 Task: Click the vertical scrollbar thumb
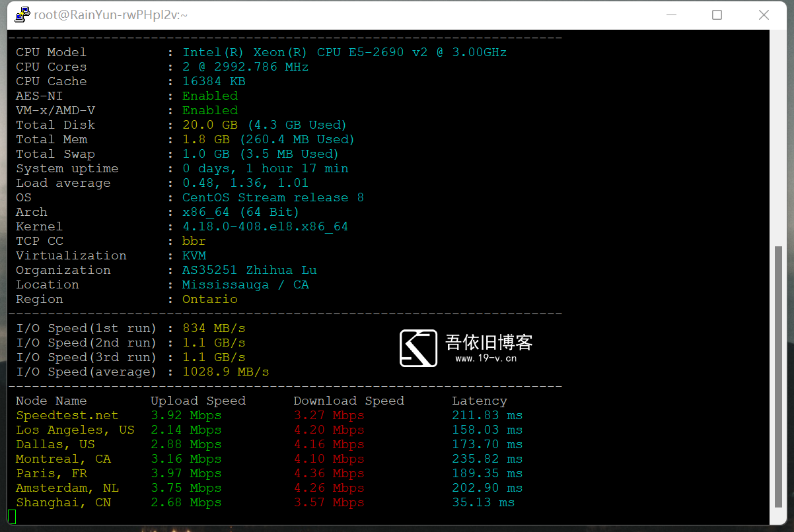coord(777,378)
